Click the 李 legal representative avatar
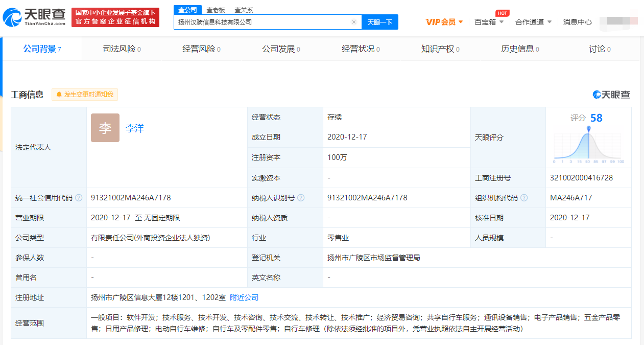 coord(105,128)
